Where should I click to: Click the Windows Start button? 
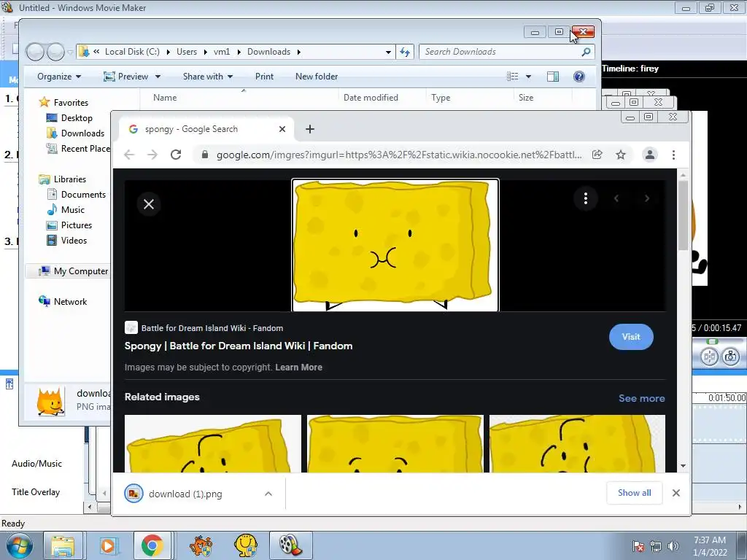point(20,545)
